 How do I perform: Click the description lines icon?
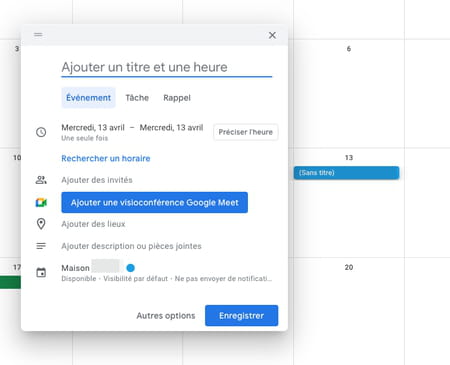41,246
